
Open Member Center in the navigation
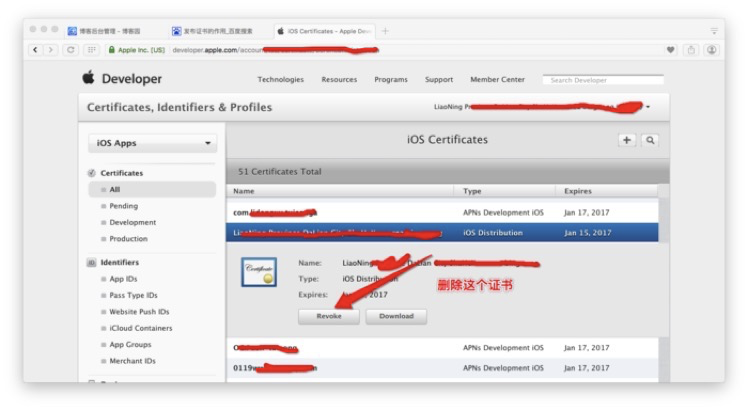tap(498, 79)
